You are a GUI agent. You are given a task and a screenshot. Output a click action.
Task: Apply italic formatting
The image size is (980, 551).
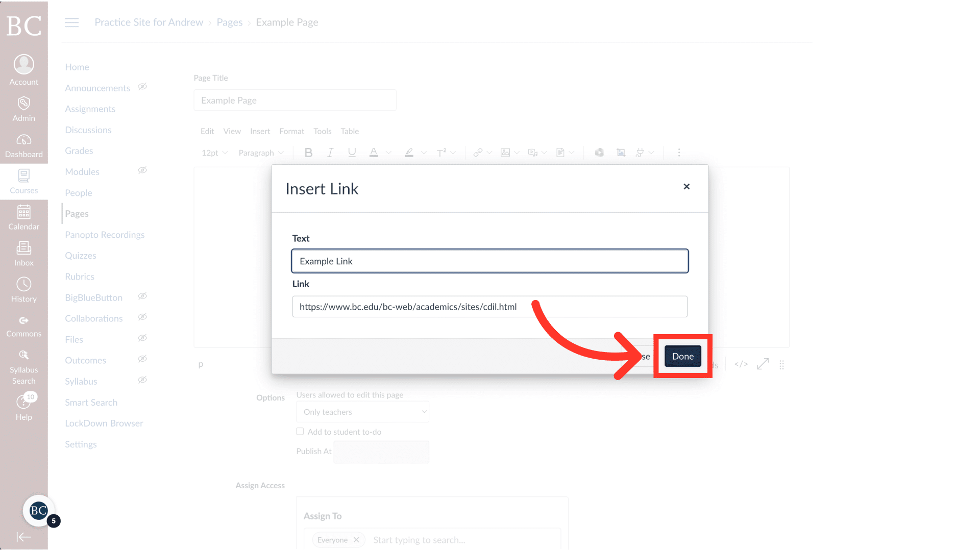[x=330, y=152]
